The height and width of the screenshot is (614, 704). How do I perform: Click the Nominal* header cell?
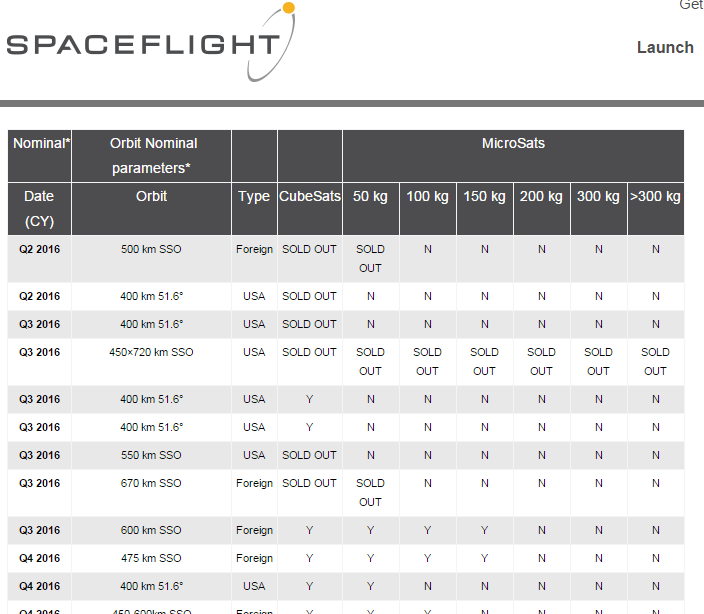pos(40,156)
